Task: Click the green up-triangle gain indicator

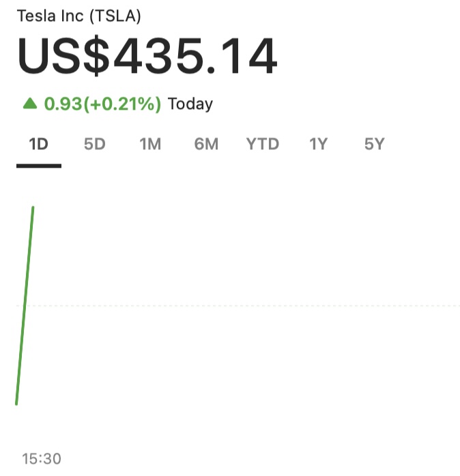Action: pyautogui.click(x=29, y=104)
